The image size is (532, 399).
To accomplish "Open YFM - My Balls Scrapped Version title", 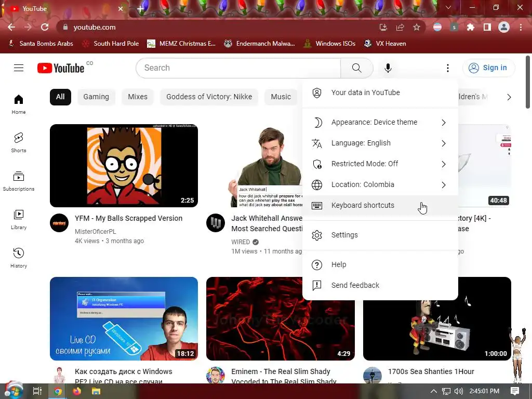I will (x=129, y=218).
